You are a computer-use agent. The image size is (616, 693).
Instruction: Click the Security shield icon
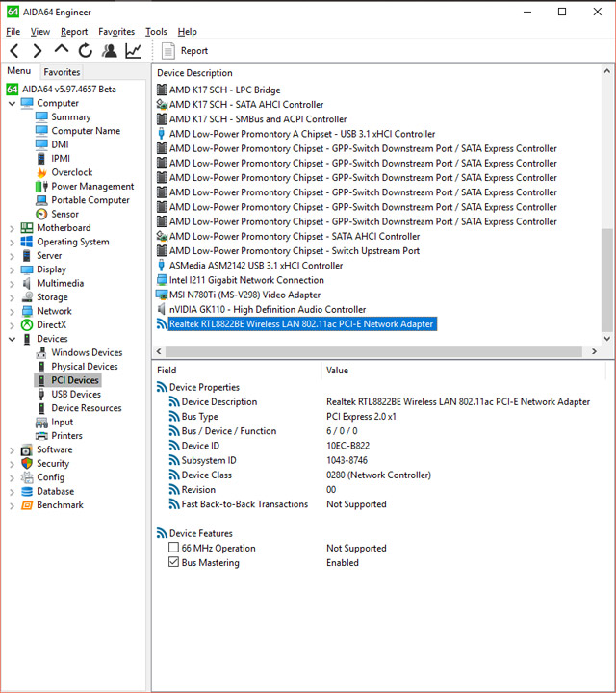(x=27, y=464)
